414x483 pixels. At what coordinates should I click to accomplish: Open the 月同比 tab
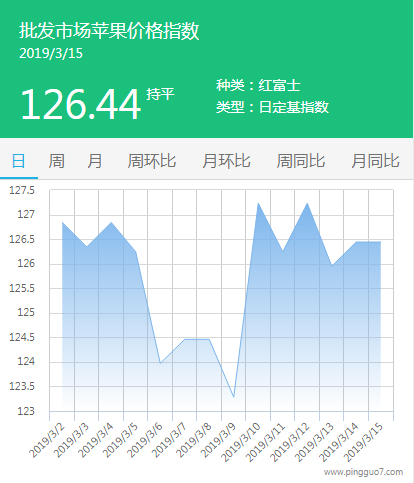(375, 161)
